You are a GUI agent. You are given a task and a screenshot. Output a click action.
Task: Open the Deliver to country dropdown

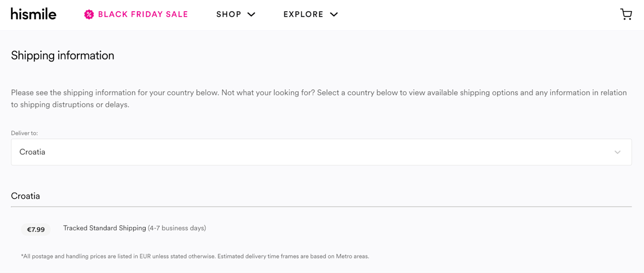(x=321, y=152)
